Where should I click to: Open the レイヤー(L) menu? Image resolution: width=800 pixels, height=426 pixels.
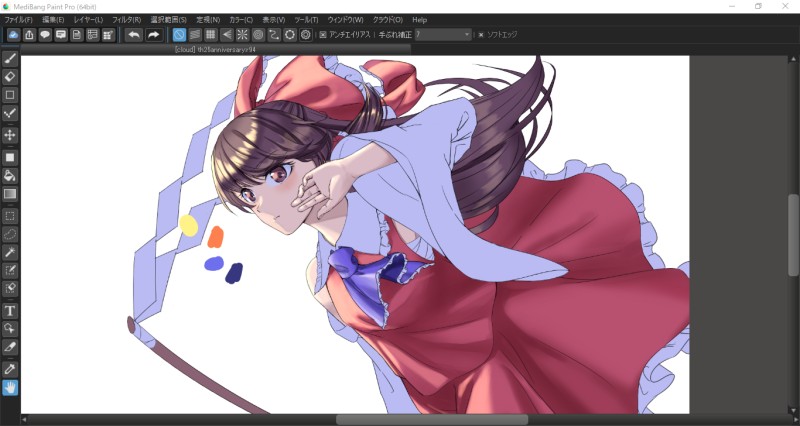click(88, 20)
